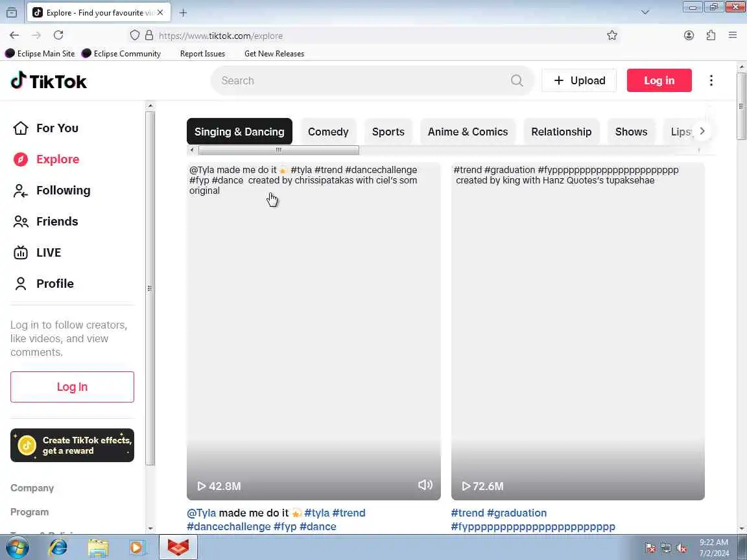
Task: Open the browser hamburger menu
Action: [x=733, y=35]
